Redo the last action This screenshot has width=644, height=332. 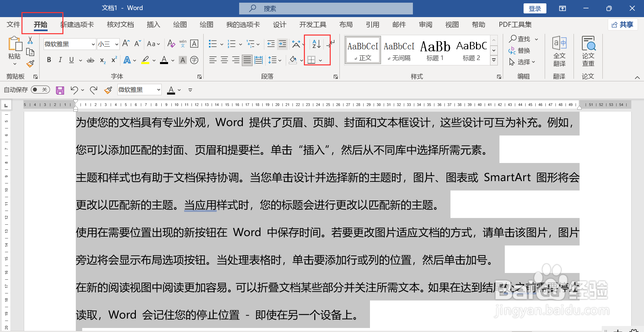(x=94, y=90)
